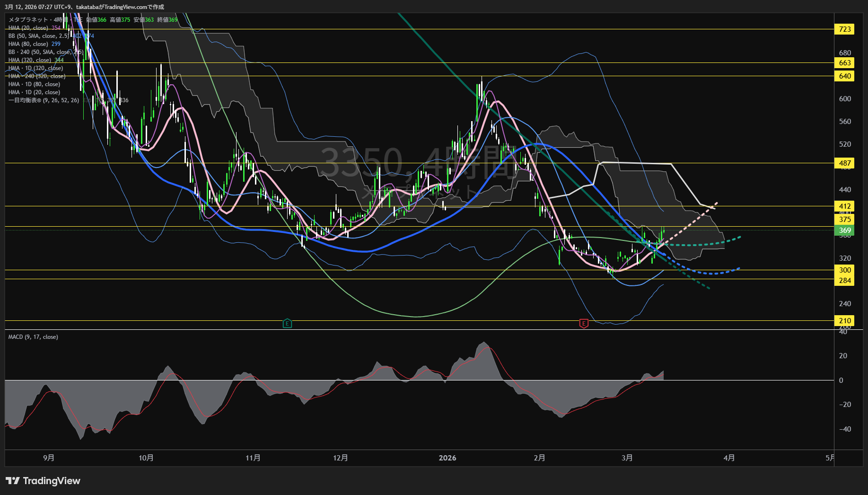Click the 2026 label on time axis
This screenshot has width=868, height=495.
point(447,458)
